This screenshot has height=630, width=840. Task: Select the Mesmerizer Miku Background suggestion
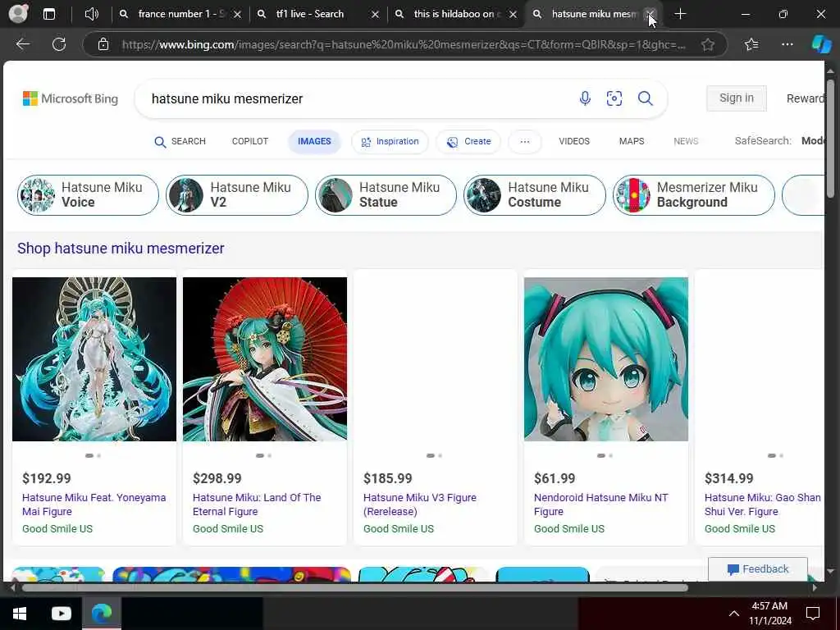pyautogui.click(x=694, y=195)
